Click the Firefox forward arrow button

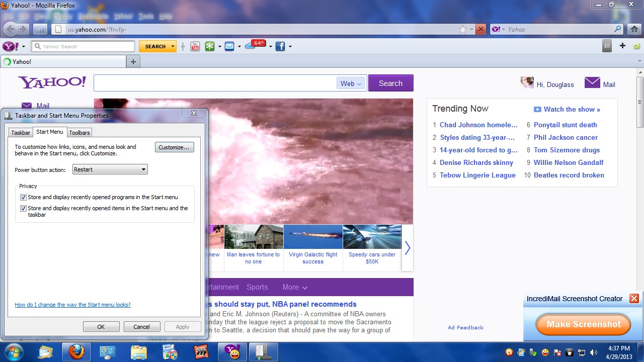coord(24,29)
